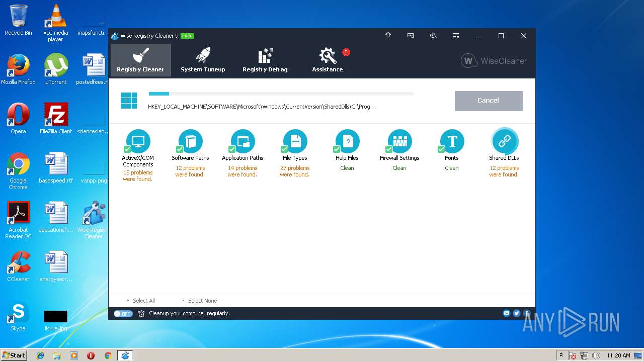The height and width of the screenshot is (362, 644).
Task: Show hidden system tray icons
Action: [x=561, y=355]
